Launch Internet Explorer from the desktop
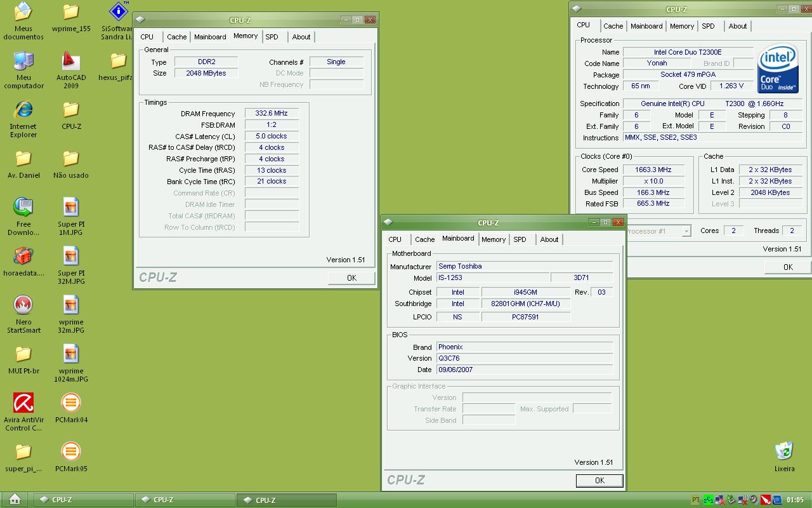 (23, 119)
